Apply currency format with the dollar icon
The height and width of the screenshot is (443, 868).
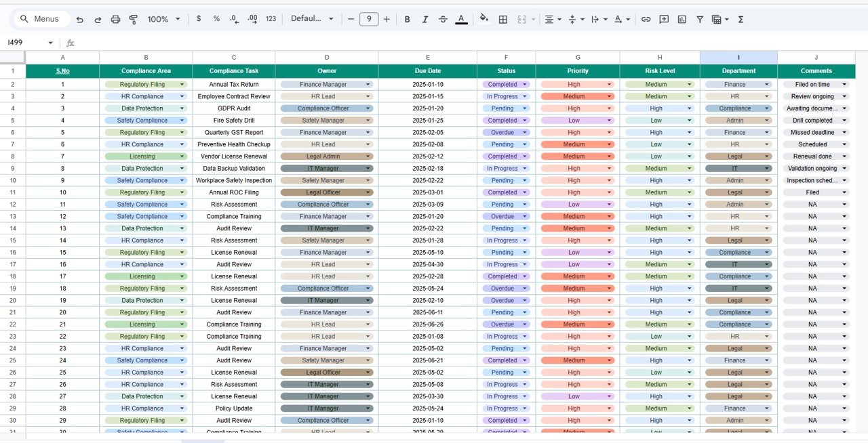199,19
